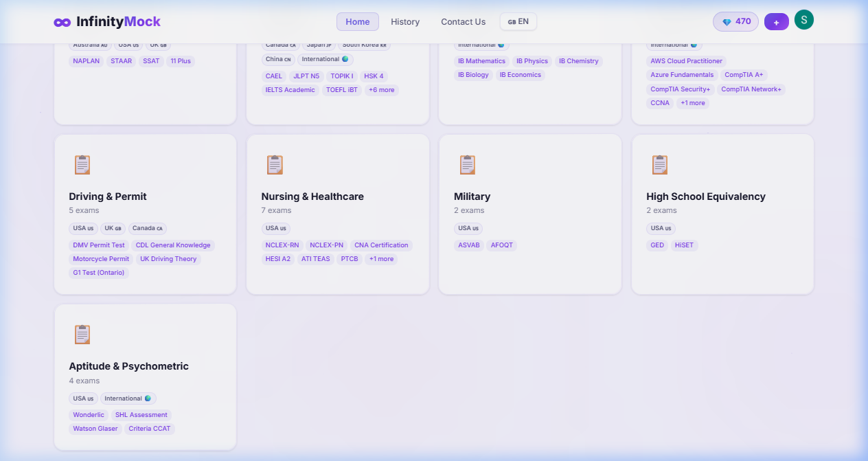Select the IB Biology tag
This screenshot has height=461, width=868.
(x=474, y=75)
